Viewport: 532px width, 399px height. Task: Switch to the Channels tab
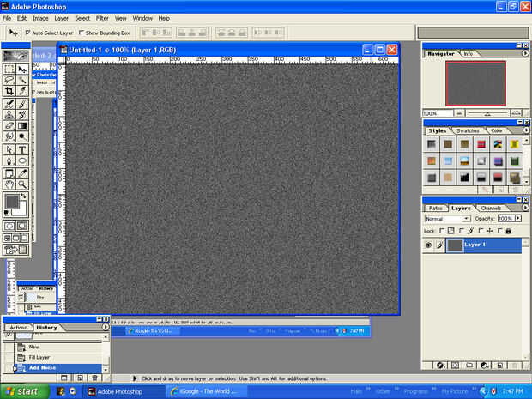tap(491, 208)
